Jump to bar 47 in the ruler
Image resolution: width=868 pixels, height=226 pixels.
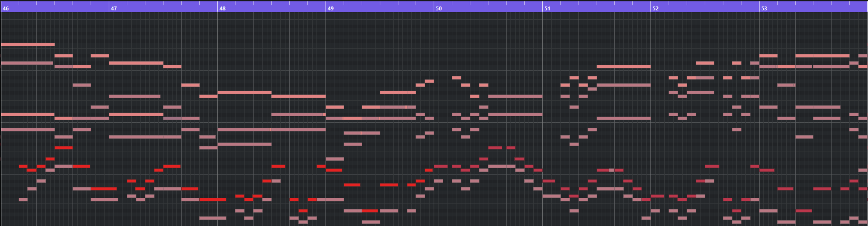(x=114, y=8)
